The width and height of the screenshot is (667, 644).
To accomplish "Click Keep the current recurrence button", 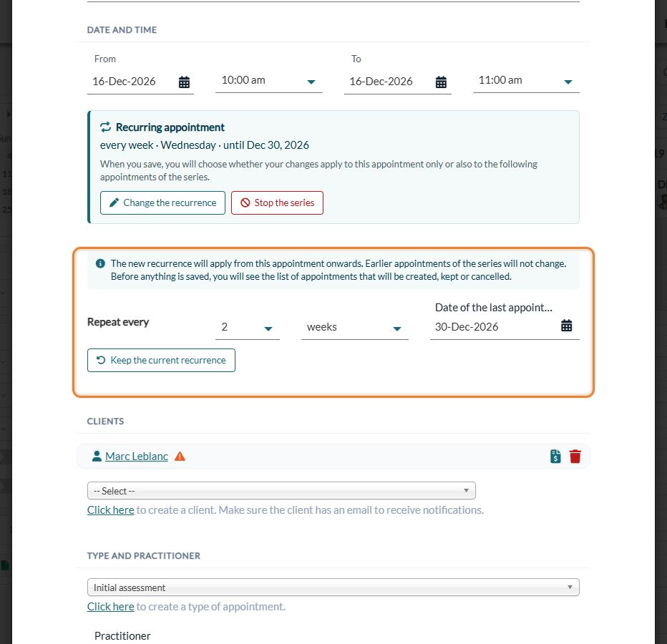I will 161,361.
